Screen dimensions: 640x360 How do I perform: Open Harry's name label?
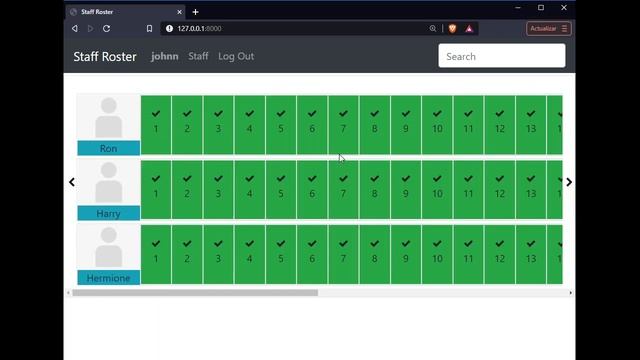(109, 213)
